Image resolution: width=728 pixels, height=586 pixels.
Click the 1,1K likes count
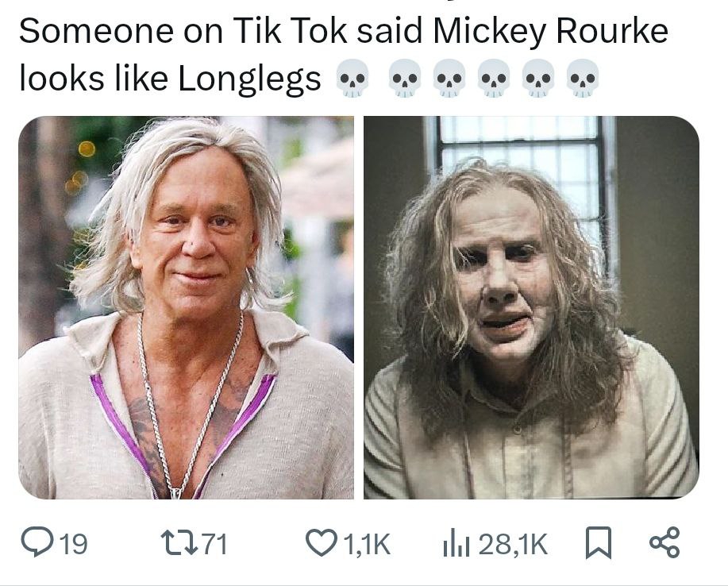point(368,544)
